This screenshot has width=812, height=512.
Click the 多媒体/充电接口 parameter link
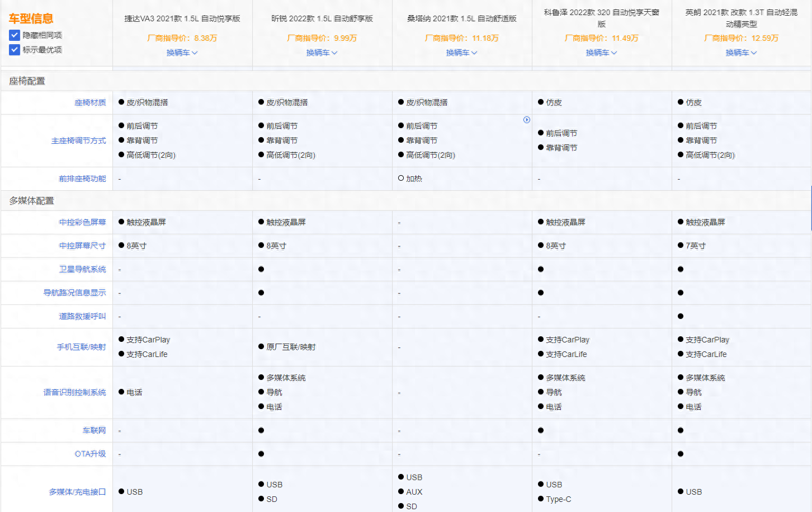[x=77, y=492]
